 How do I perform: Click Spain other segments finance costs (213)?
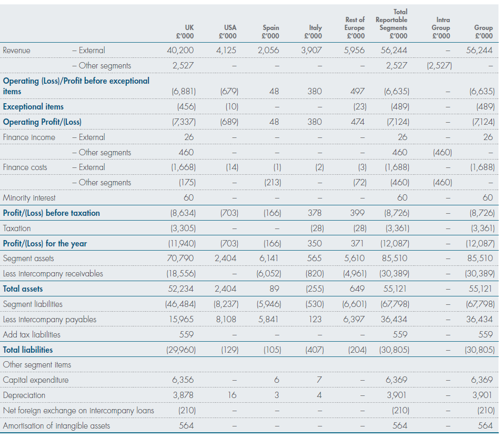tap(273, 183)
